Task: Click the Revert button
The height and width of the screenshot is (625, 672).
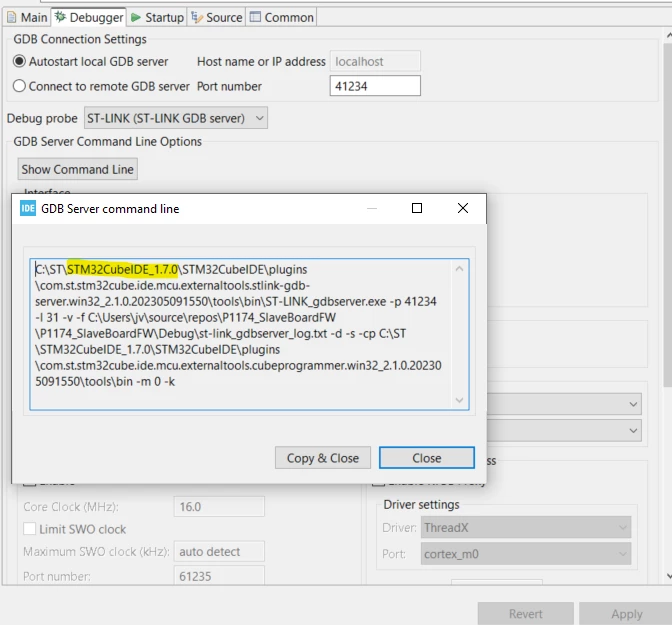Action: coord(526,614)
